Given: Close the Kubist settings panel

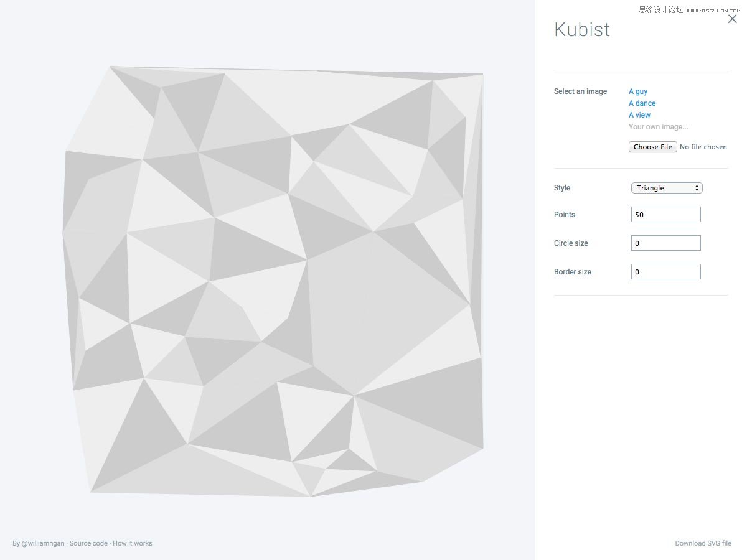Looking at the screenshot, I should pos(732,19).
